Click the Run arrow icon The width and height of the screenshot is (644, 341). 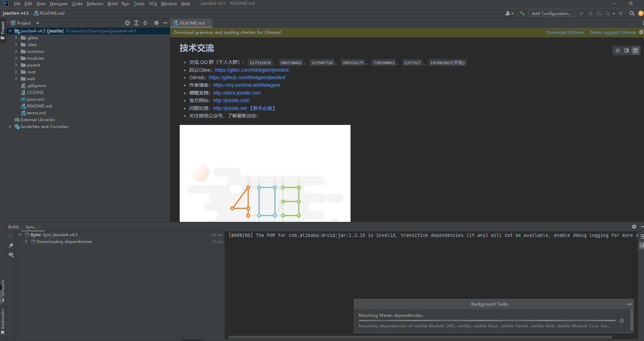click(x=581, y=13)
